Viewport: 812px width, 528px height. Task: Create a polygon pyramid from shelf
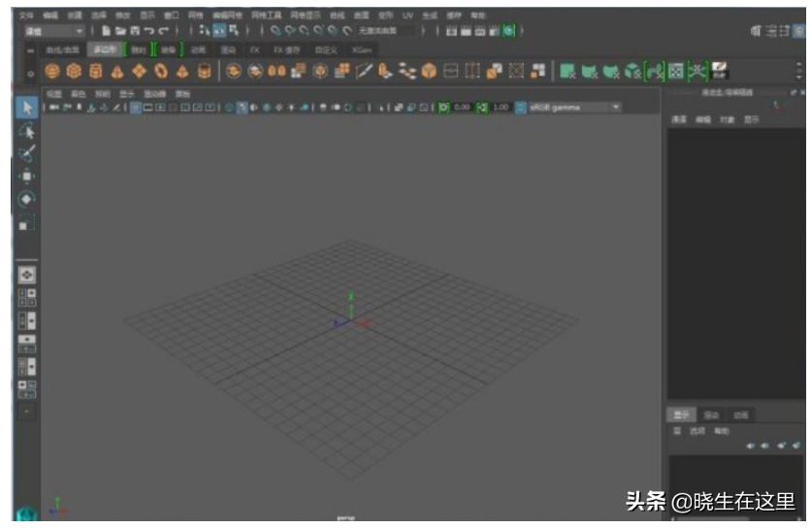tap(182, 71)
